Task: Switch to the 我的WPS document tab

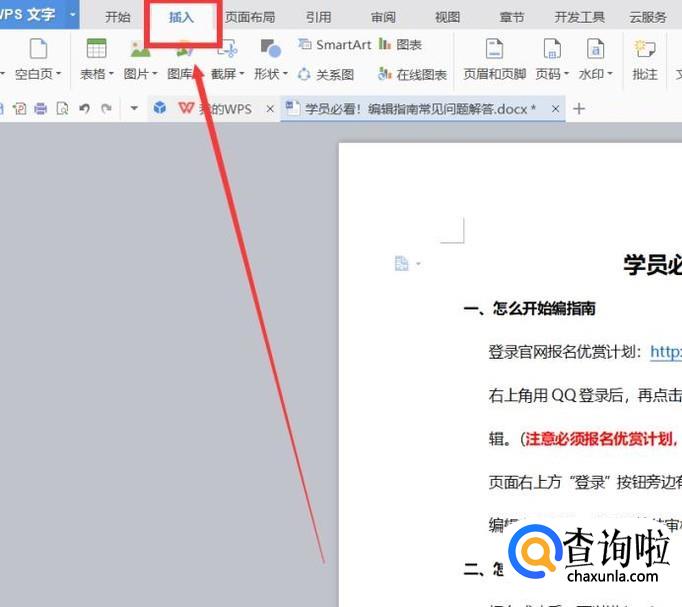Action: point(215,108)
